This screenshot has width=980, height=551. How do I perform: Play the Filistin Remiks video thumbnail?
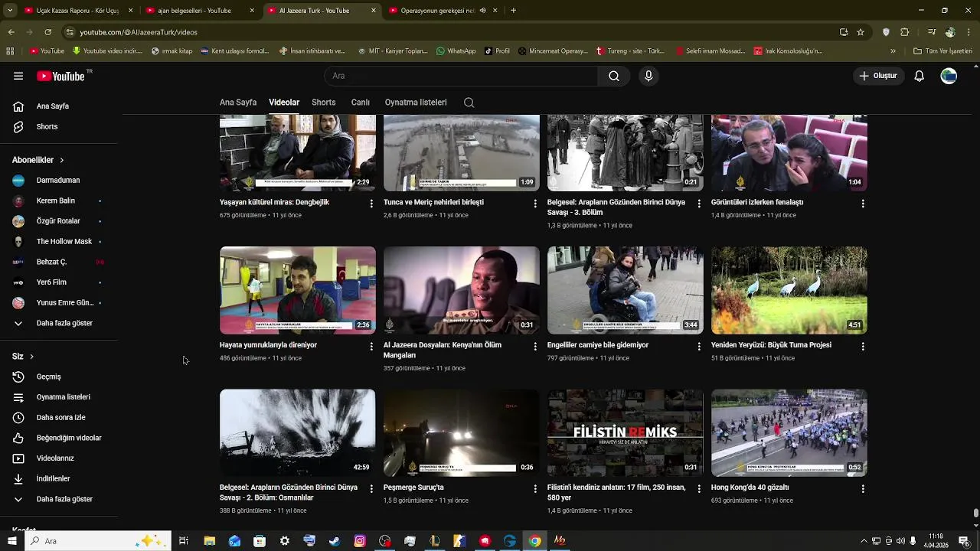coord(626,433)
